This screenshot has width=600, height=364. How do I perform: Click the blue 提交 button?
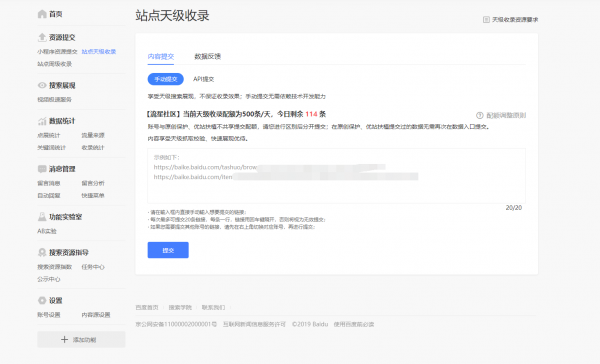168,250
